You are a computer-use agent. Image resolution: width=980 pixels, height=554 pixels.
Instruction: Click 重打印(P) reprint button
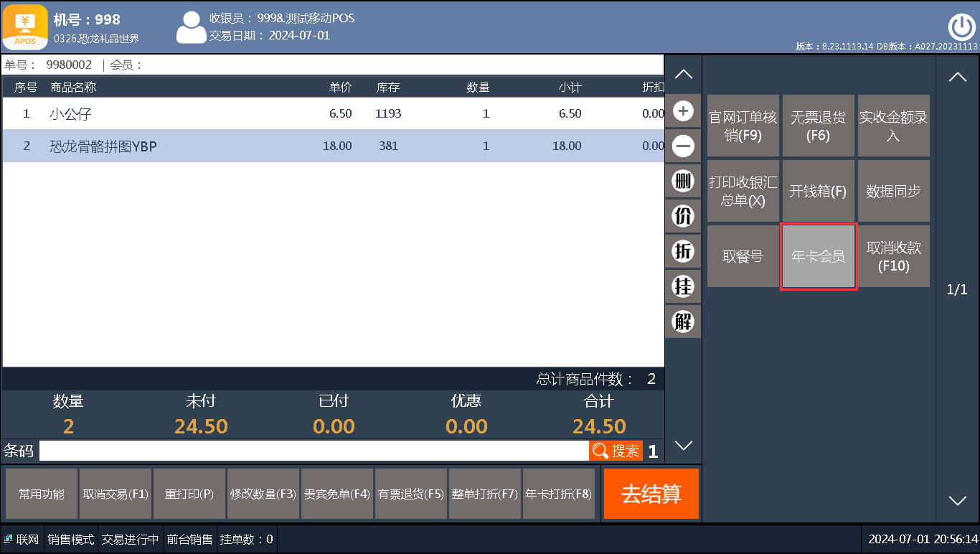(189, 494)
